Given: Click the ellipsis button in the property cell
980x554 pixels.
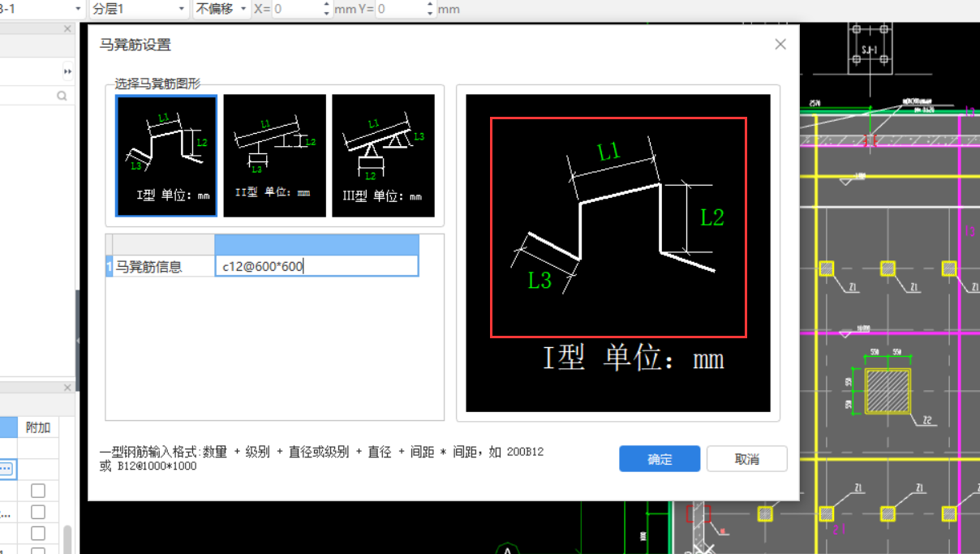Looking at the screenshot, I should tap(6, 469).
